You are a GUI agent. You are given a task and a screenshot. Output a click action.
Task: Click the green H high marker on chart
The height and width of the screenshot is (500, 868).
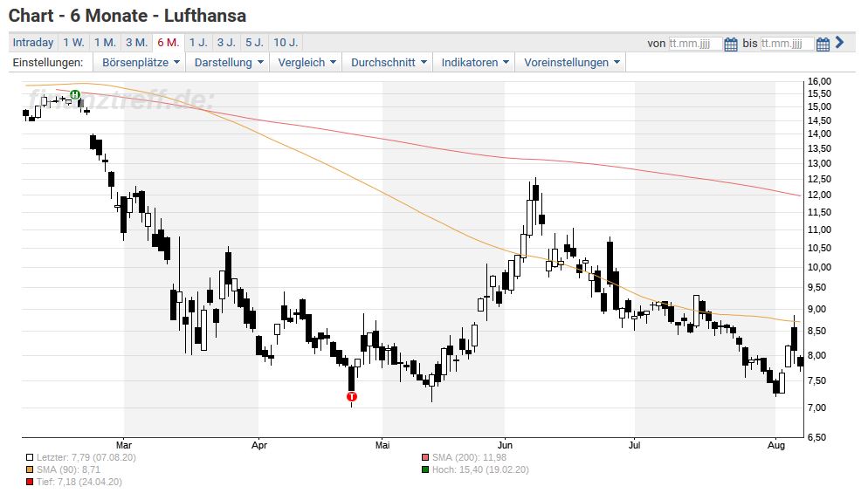point(75,94)
